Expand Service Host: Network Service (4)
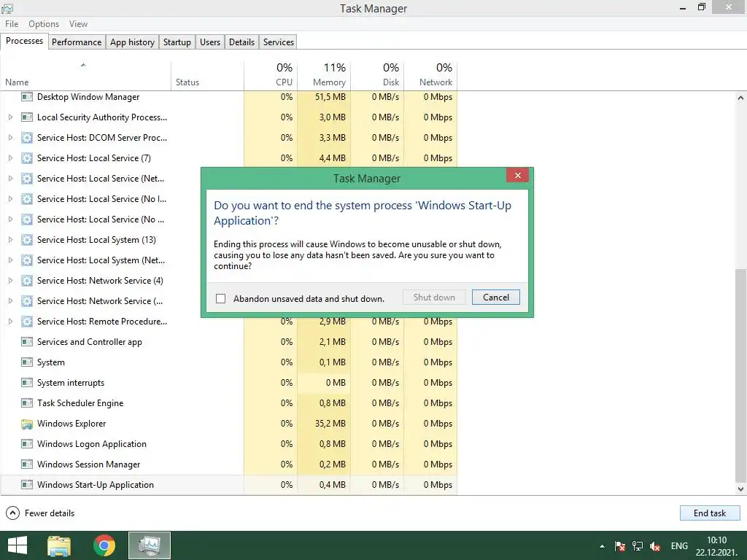The image size is (747, 560). [10, 281]
